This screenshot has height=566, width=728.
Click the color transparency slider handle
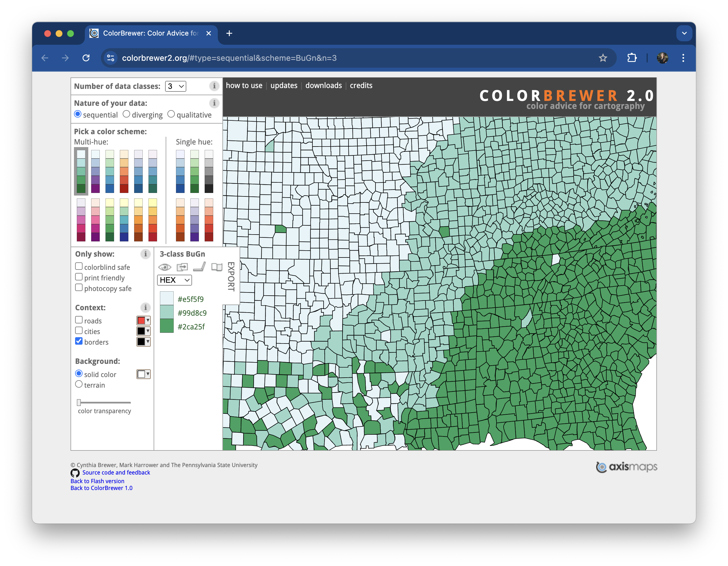[79, 403]
